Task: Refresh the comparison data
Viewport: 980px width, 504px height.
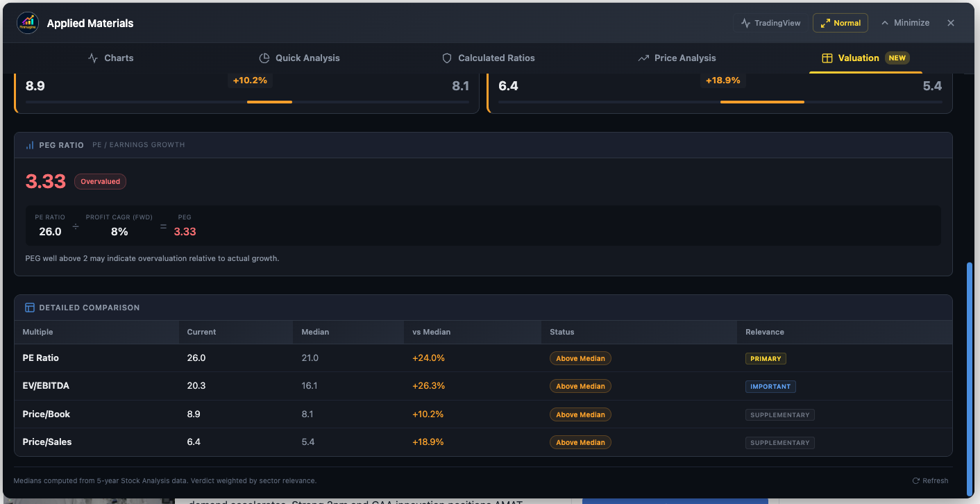Action: (x=930, y=480)
